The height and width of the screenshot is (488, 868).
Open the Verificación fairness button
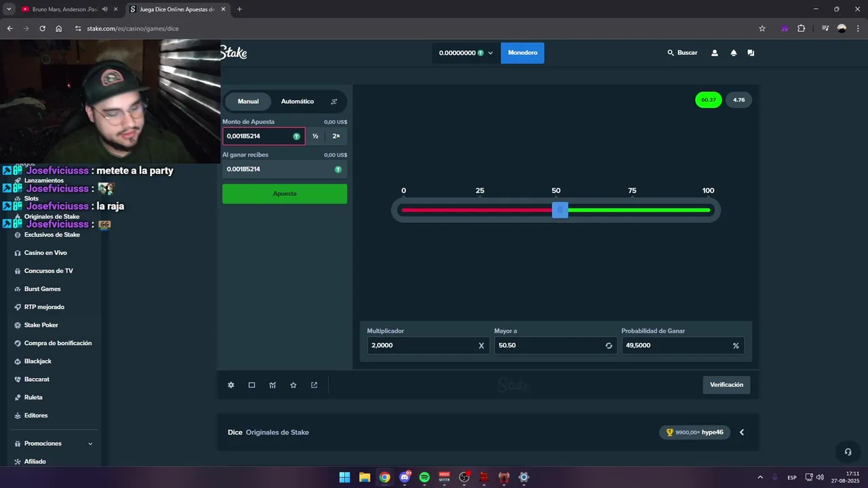[x=726, y=385]
